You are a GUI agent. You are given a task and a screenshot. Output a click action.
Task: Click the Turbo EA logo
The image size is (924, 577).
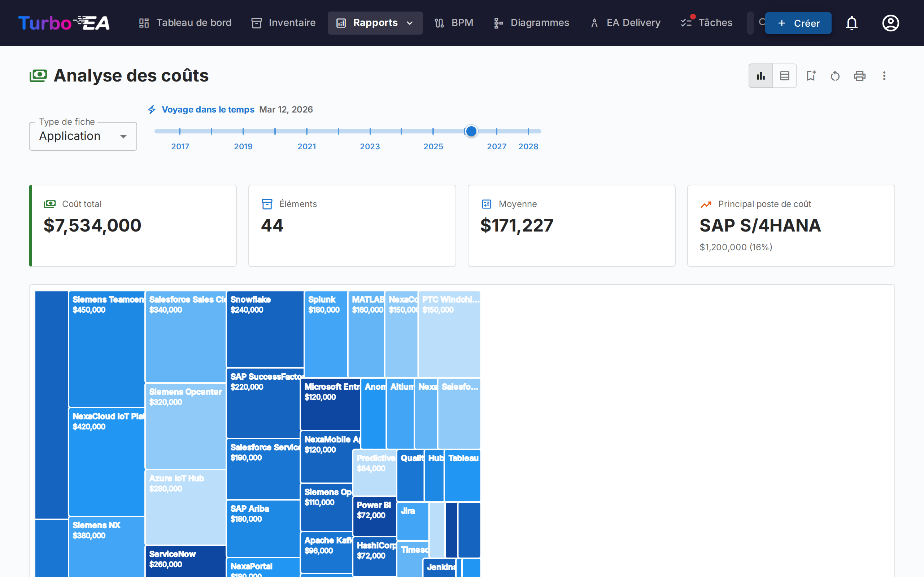point(64,23)
